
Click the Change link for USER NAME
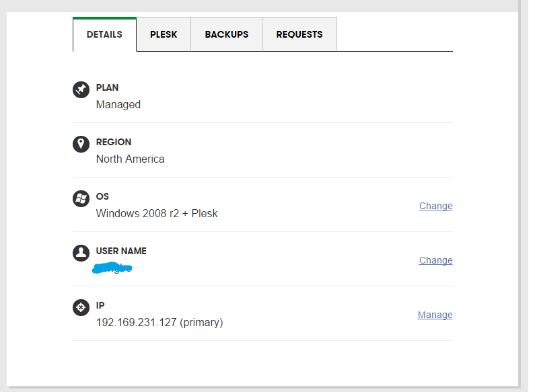point(435,260)
